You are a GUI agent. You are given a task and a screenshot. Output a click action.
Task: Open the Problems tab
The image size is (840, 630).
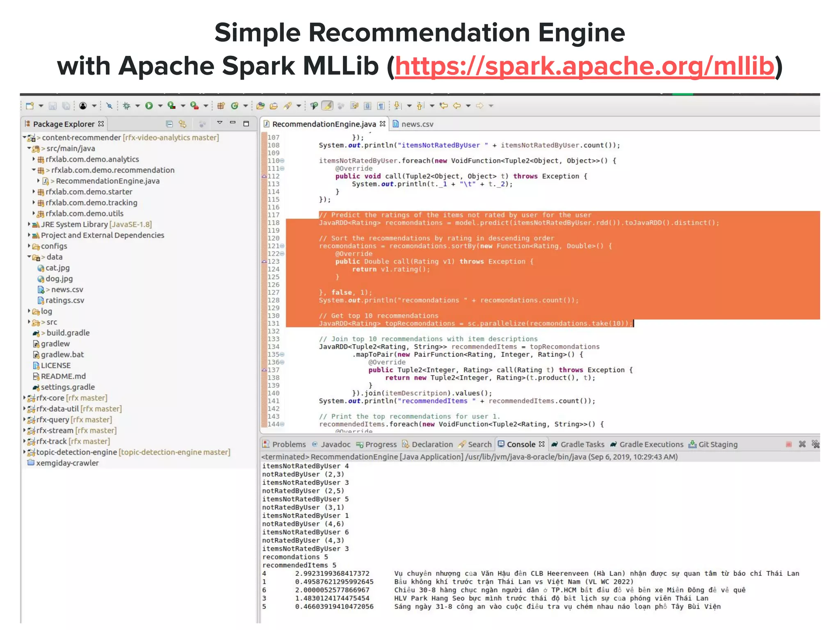[x=285, y=444]
